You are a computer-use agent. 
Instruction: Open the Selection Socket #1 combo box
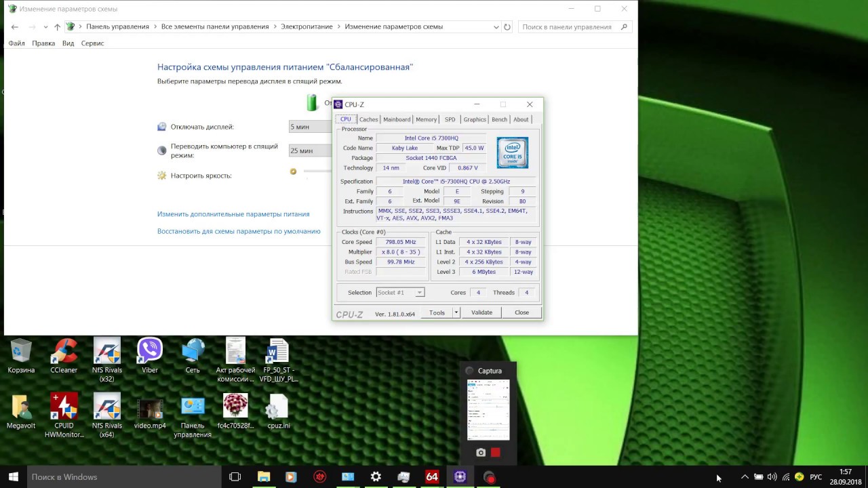pyautogui.click(x=400, y=293)
